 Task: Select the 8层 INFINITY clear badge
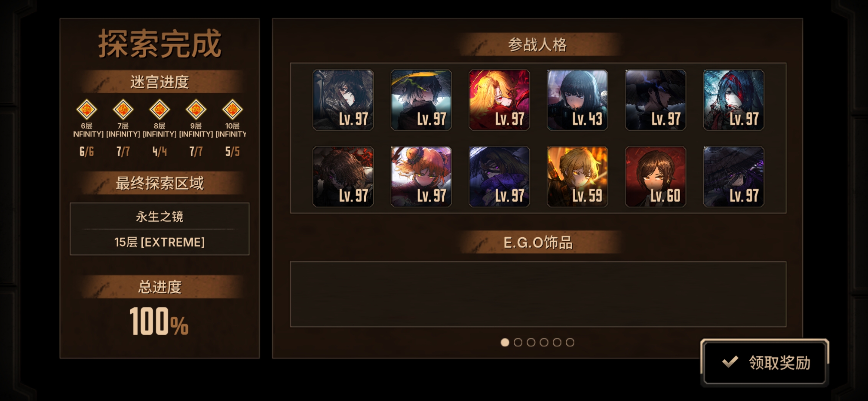[160, 110]
